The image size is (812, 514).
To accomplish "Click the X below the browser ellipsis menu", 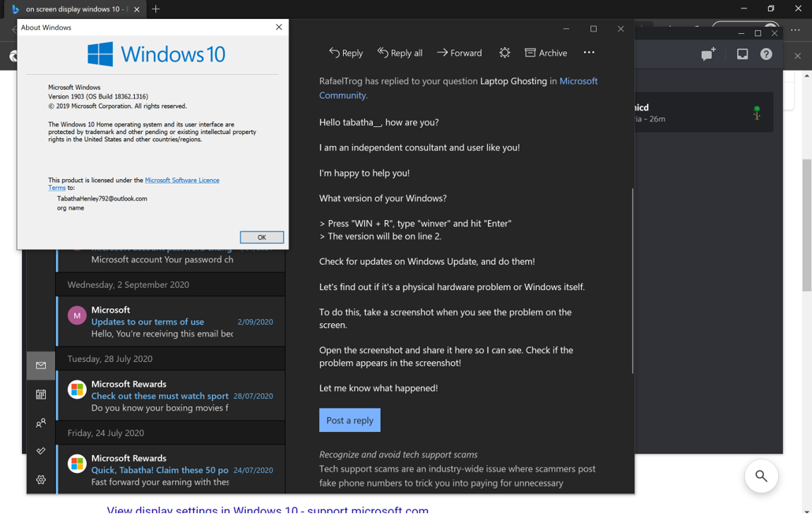I will [x=798, y=56].
